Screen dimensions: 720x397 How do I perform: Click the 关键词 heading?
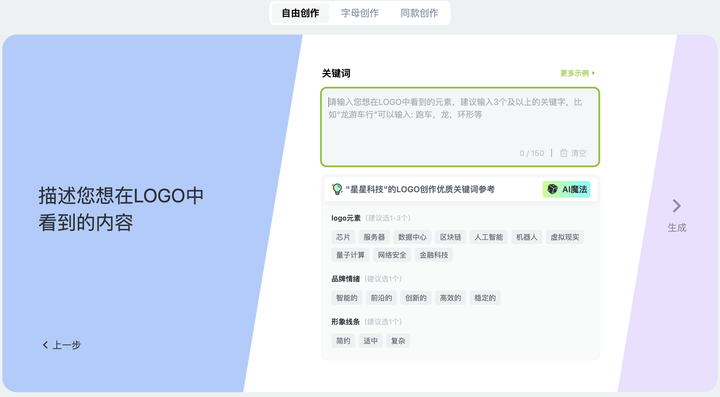(336, 73)
